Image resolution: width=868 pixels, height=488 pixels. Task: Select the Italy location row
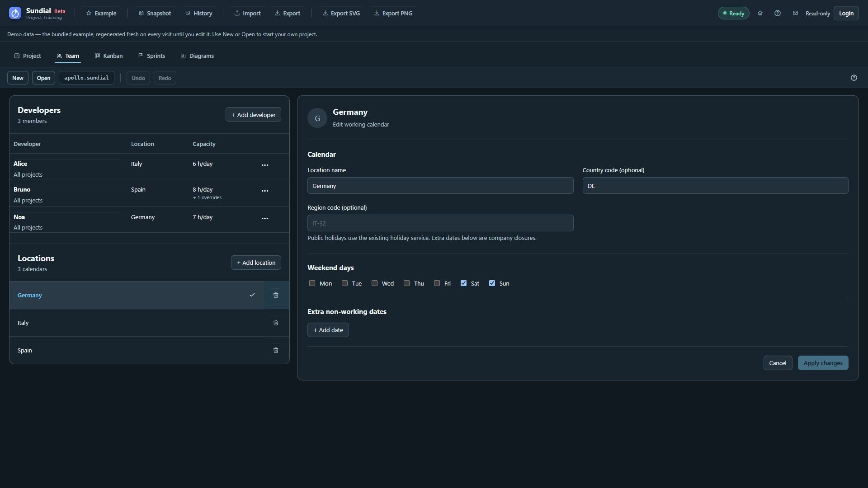point(137,323)
